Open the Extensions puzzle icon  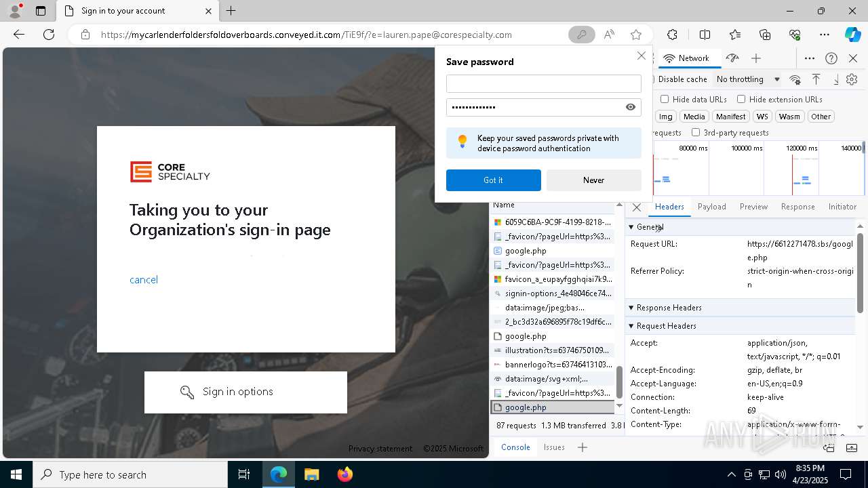point(672,35)
